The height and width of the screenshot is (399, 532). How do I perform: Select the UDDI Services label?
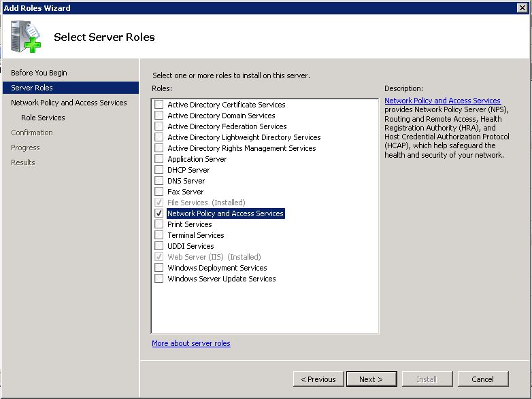(x=190, y=246)
